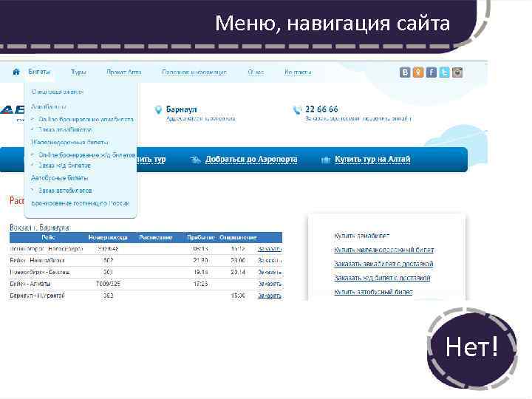Viewport: 532px width, 399px height.
Task: Select Бронирование гостиниц по России
Action: 80,203
